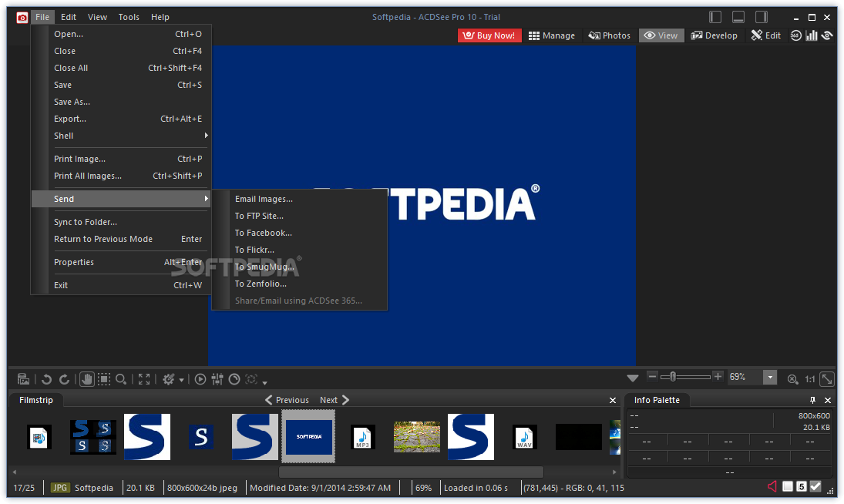Toggle the bottom panel layout button
Viewport: 844px width, 504px height.
(x=738, y=17)
